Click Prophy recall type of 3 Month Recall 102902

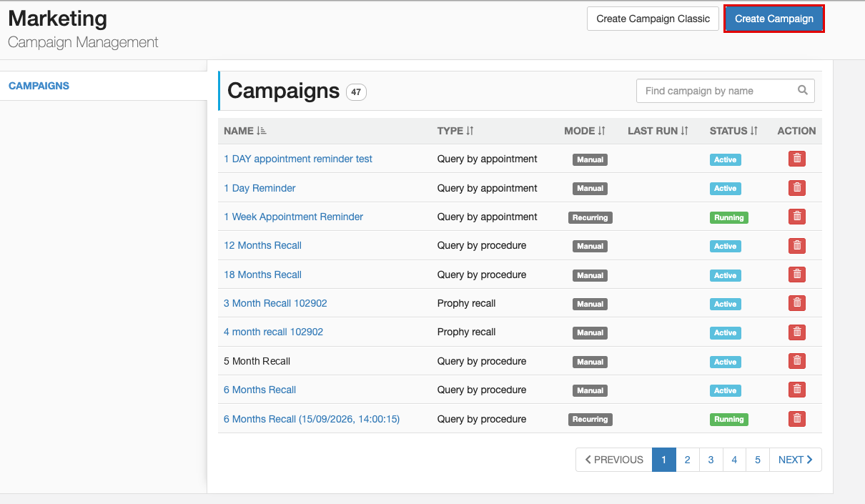click(x=466, y=303)
